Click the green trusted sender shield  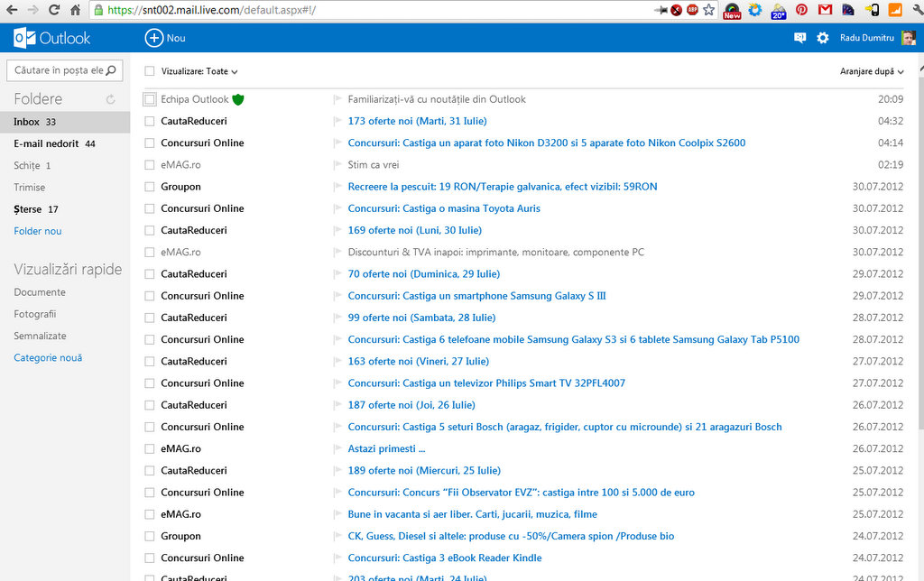[238, 99]
